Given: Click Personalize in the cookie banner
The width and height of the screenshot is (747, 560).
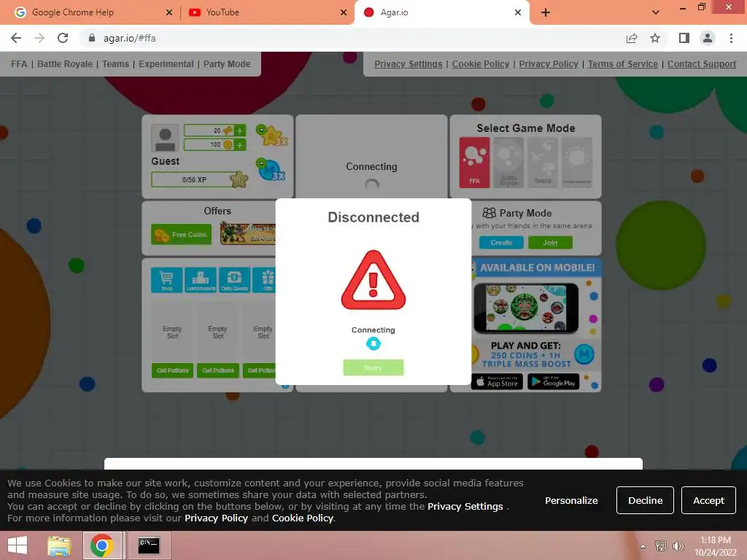Looking at the screenshot, I should click(x=571, y=500).
